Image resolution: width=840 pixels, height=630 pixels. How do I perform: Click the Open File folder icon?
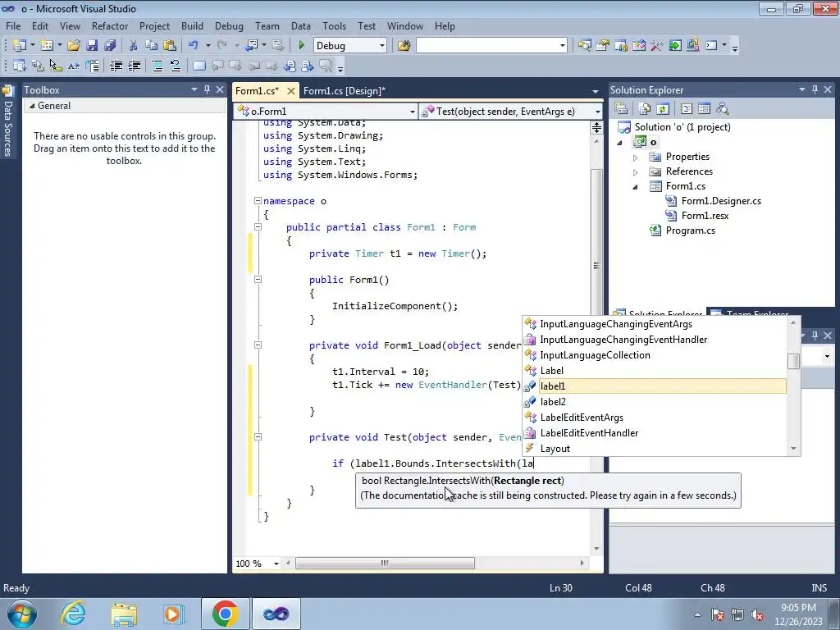click(x=74, y=46)
